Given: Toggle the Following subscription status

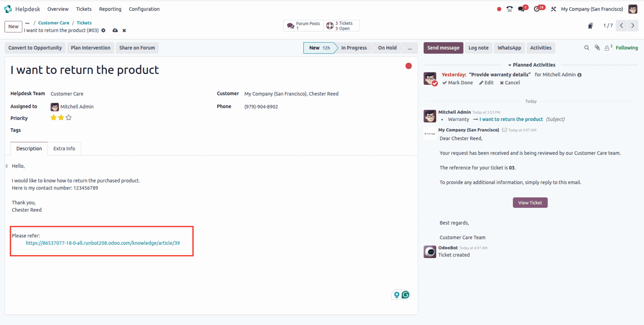Looking at the screenshot, I should pyautogui.click(x=627, y=48).
